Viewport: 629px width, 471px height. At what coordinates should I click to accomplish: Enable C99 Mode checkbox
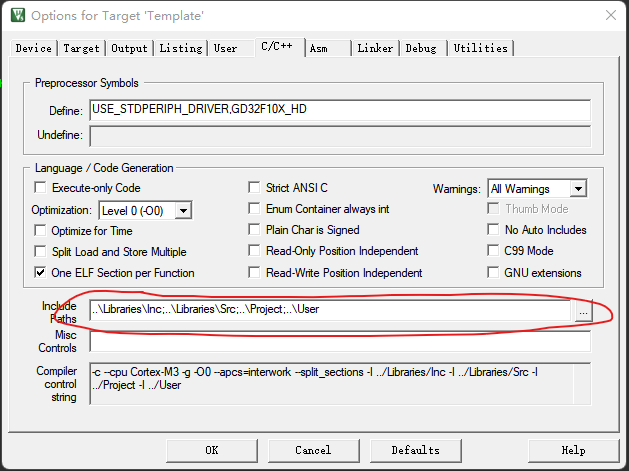coord(493,251)
